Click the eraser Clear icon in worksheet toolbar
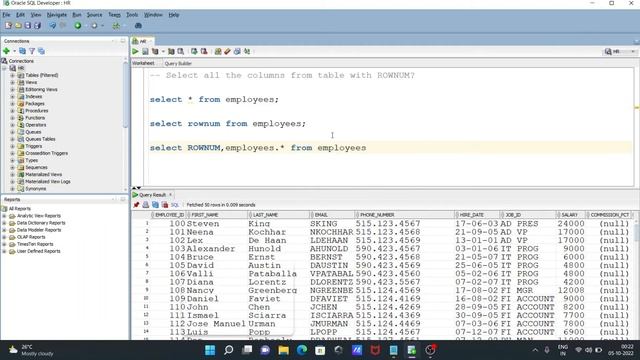Screen dimensions: 640x360 (x=227, y=51)
